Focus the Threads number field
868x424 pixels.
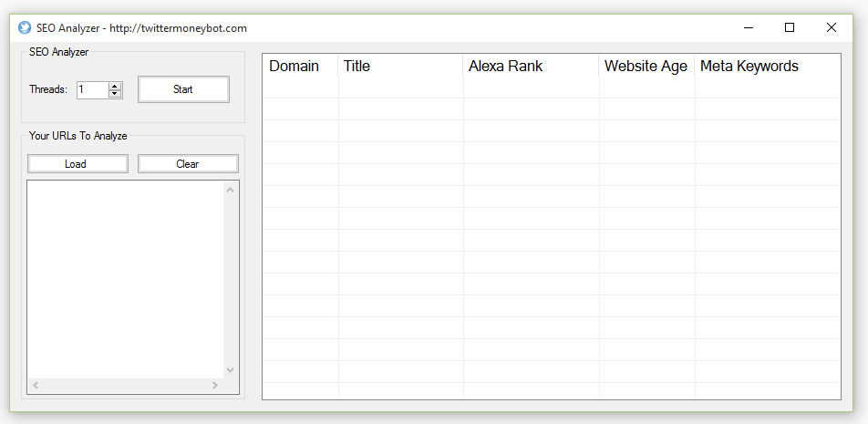(92, 89)
